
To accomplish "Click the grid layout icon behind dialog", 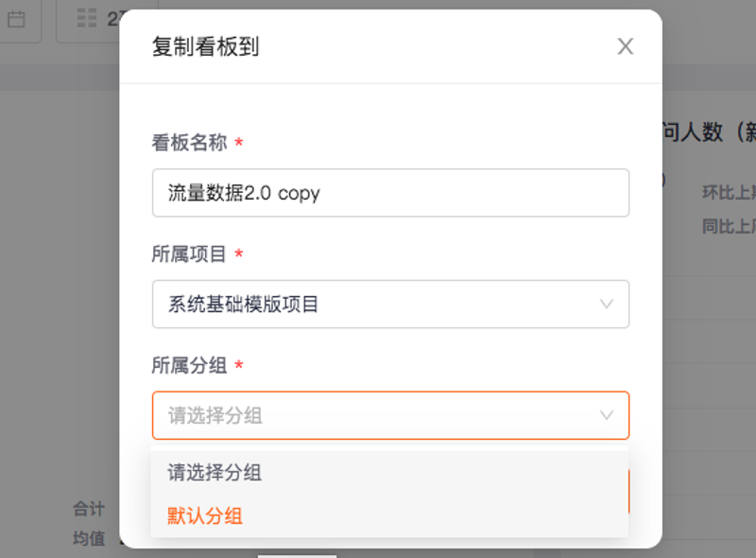I will click(x=87, y=18).
